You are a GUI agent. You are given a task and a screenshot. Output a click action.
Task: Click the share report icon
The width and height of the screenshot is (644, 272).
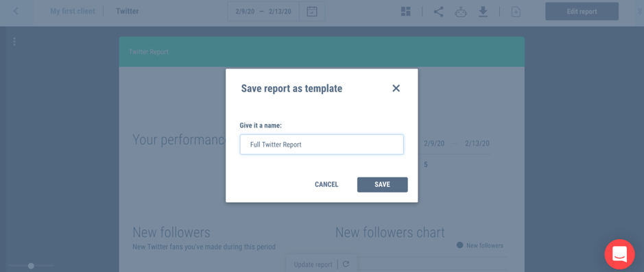pyautogui.click(x=439, y=12)
